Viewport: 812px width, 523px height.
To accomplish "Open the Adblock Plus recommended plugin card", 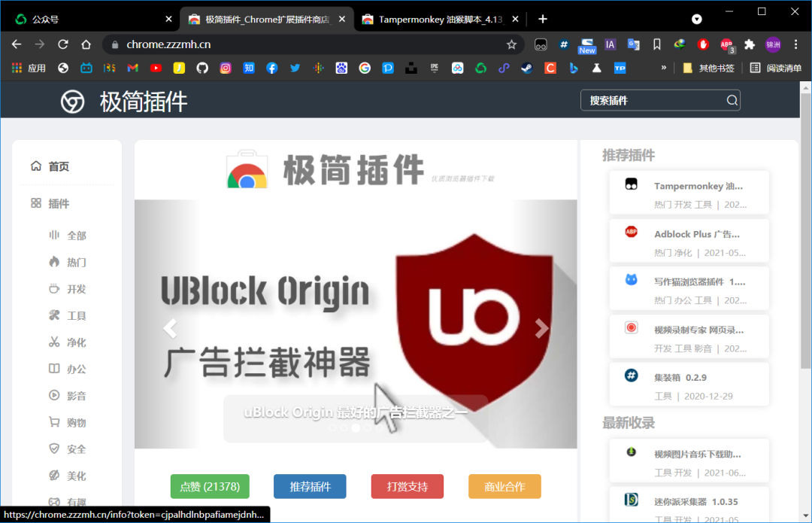I will (x=689, y=241).
